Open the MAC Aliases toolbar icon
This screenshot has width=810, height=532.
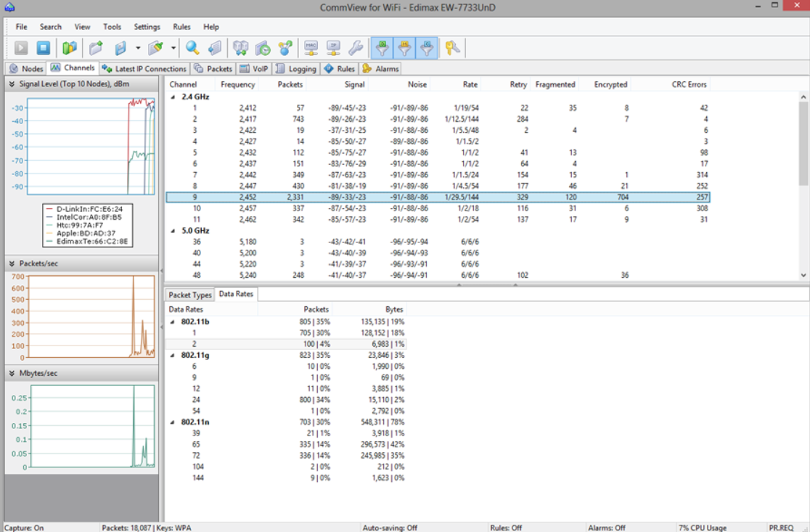pyautogui.click(x=311, y=48)
